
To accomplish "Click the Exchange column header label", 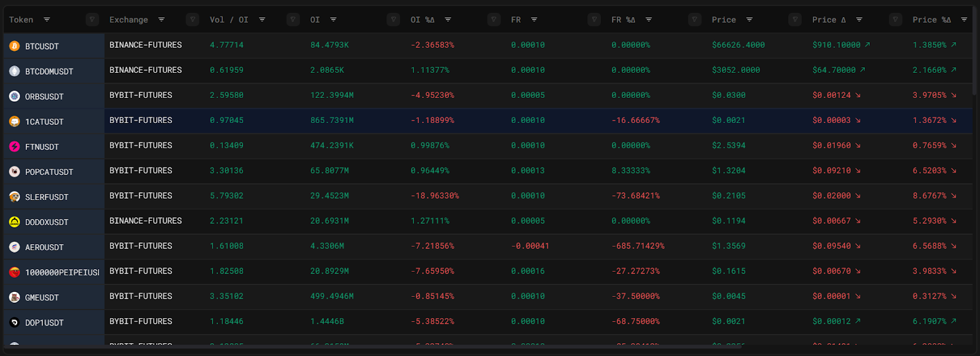I will point(129,20).
